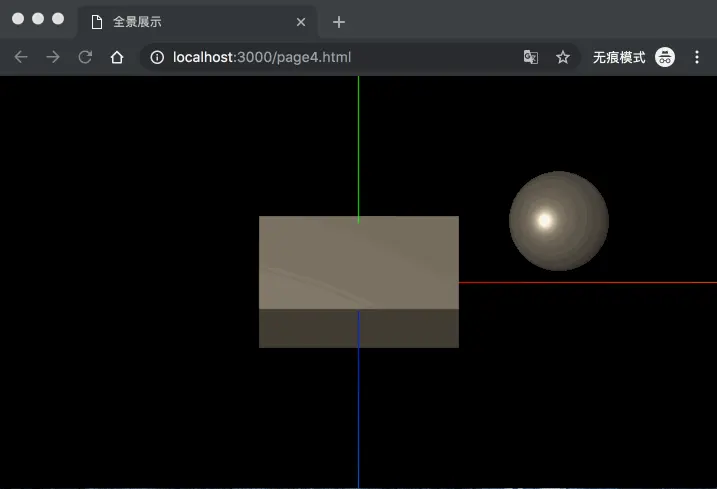This screenshot has height=489, width=717.
Task: Open the browser home page
Action: [x=117, y=57]
